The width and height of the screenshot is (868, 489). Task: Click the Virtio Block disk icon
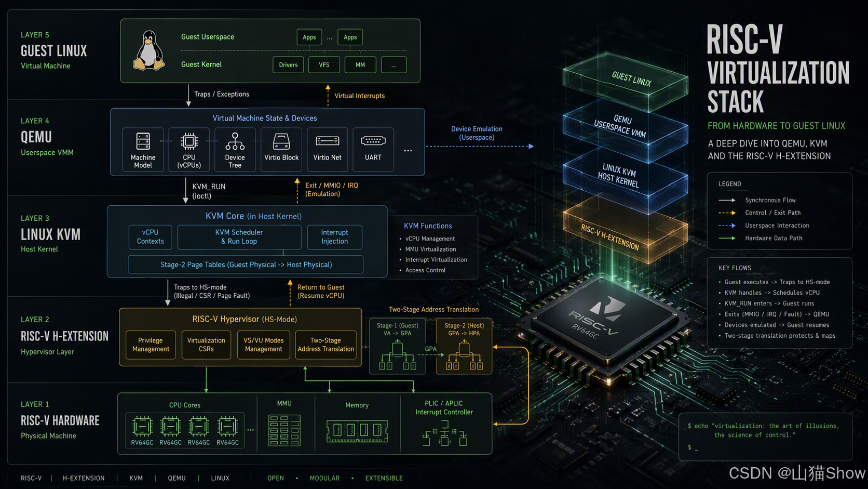tap(281, 141)
